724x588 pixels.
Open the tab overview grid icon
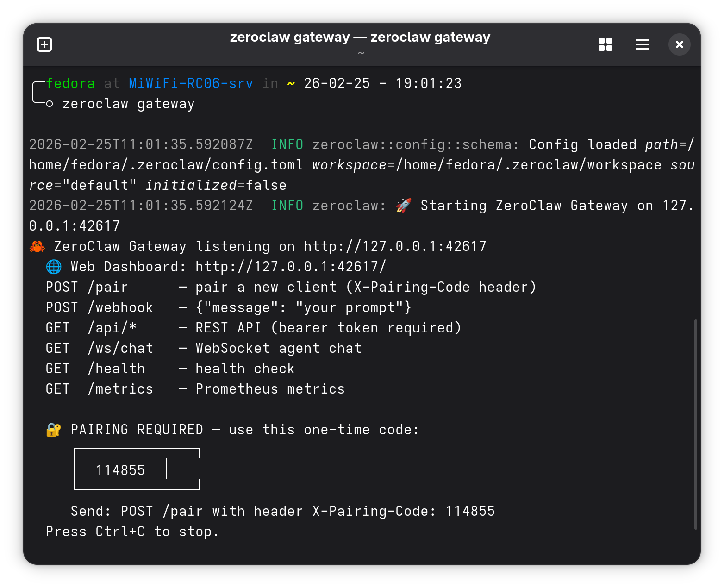605,44
